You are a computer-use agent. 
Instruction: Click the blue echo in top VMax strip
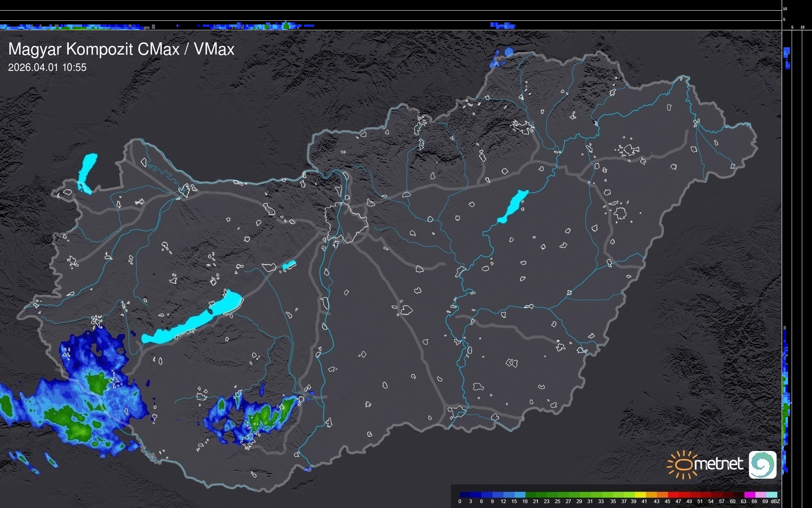tap(503, 25)
